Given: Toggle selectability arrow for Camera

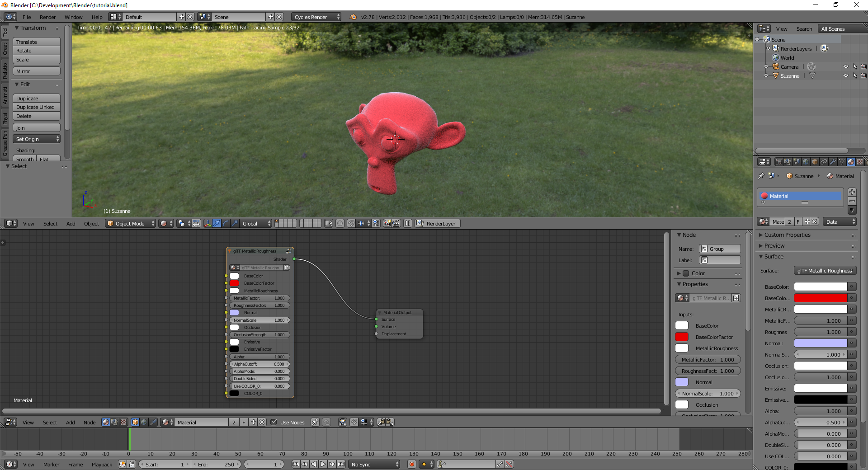Looking at the screenshot, I should tap(855, 66).
